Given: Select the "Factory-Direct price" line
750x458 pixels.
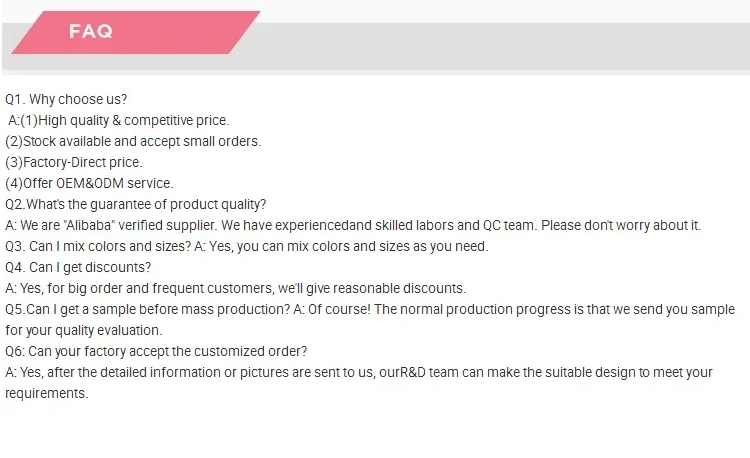Looking at the screenshot, I should (x=74, y=162).
